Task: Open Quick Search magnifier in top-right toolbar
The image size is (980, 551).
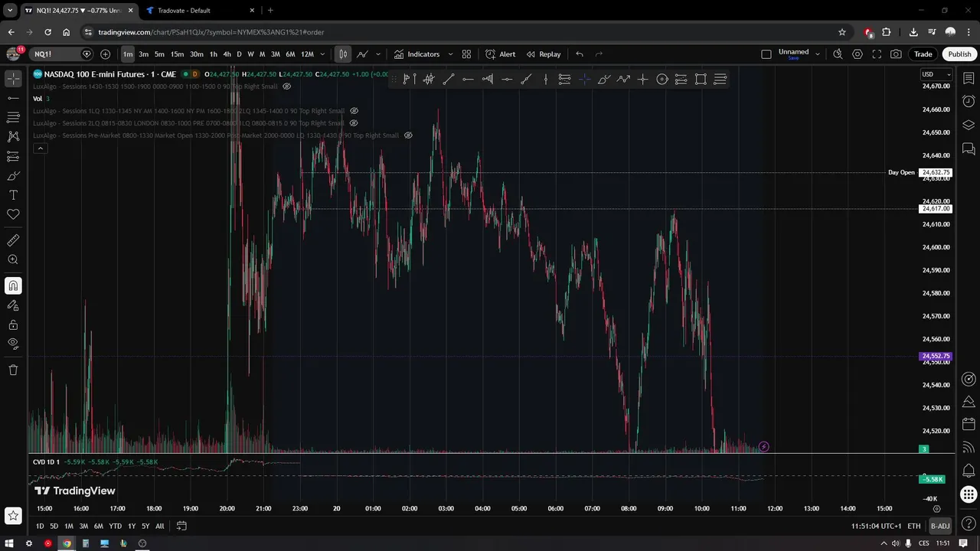Action: (x=838, y=54)
